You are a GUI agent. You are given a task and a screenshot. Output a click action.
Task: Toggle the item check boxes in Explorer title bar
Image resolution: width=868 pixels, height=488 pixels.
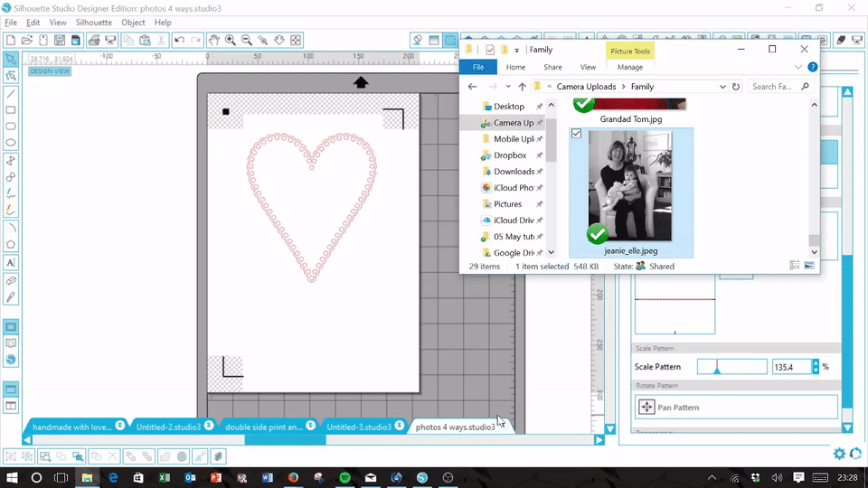coord(490,50)
